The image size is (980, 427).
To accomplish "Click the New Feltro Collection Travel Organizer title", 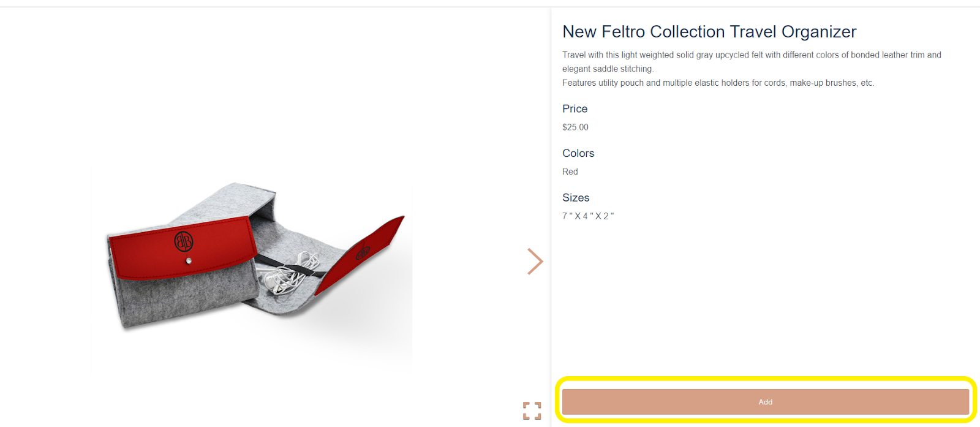I will [x=709, y=32].
